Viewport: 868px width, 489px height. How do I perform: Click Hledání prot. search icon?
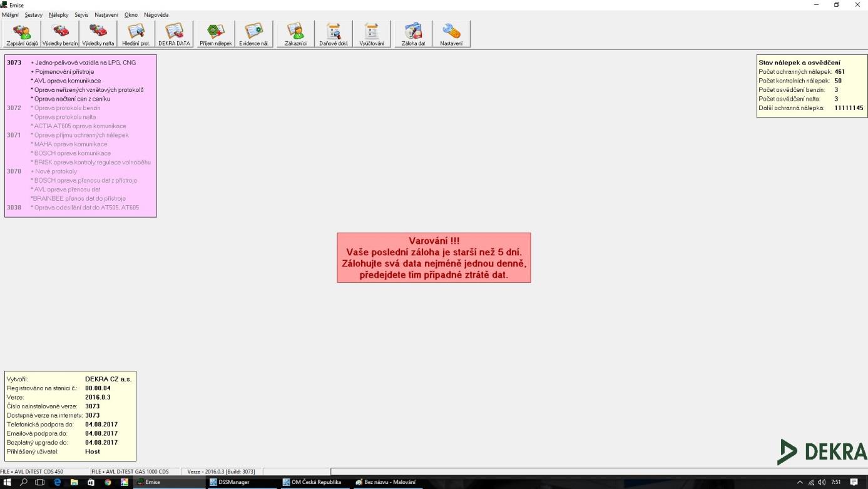click(136, 34)
